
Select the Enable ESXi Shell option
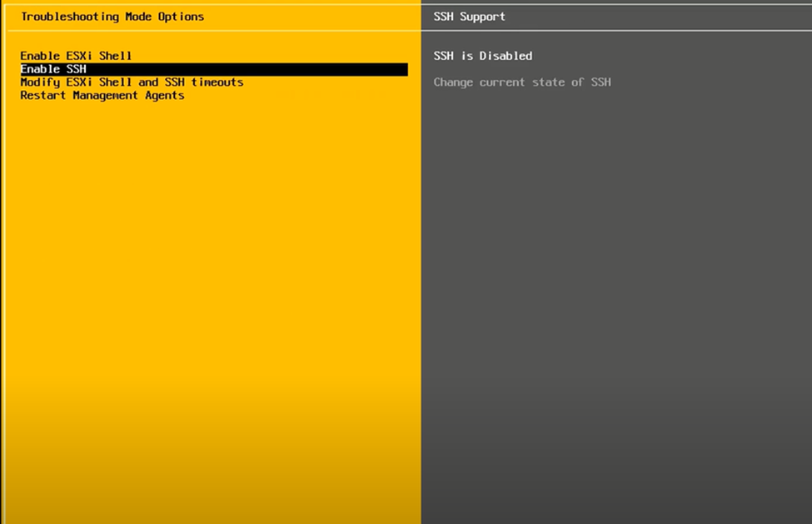tap(76, 56)
